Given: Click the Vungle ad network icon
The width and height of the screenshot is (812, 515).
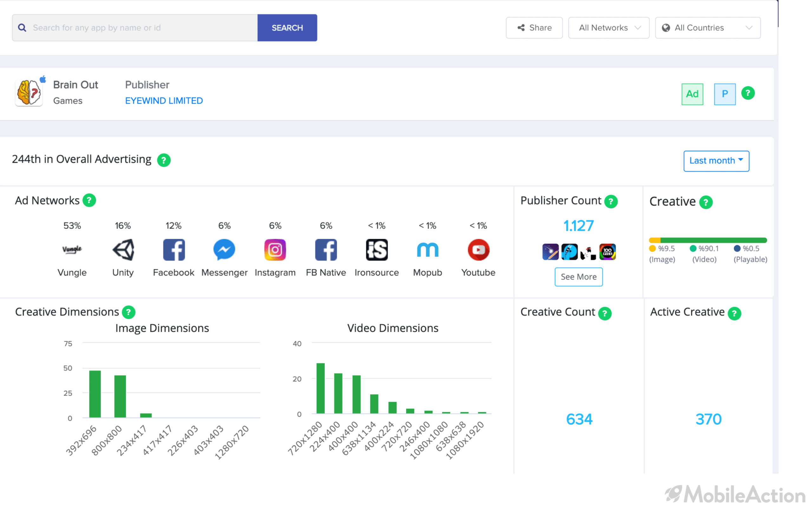Looking at the screenshot, I should coord(72,250).
